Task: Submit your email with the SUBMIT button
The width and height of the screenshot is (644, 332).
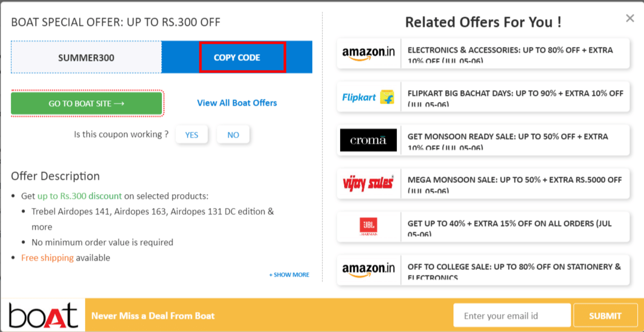Action: (x=605, y=314)
